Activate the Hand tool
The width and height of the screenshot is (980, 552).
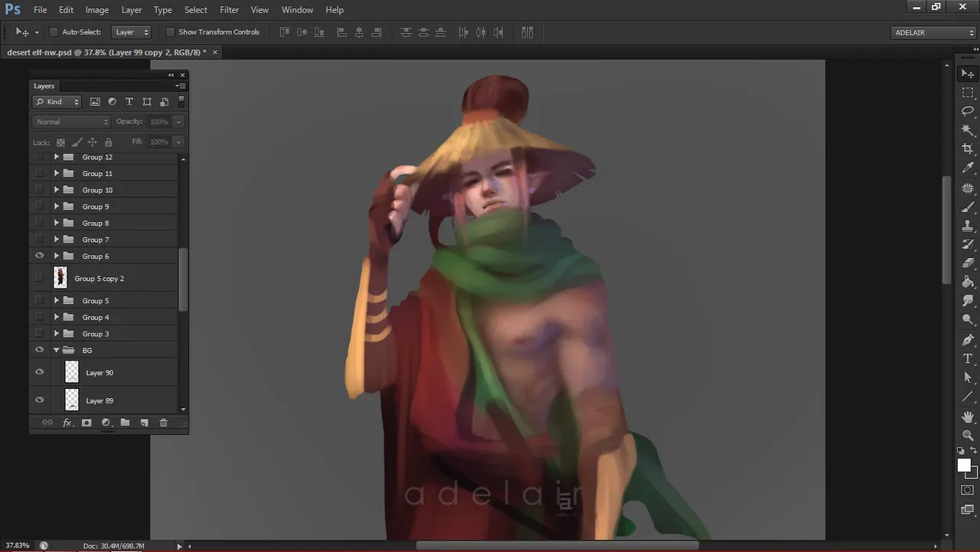[968, 416]
